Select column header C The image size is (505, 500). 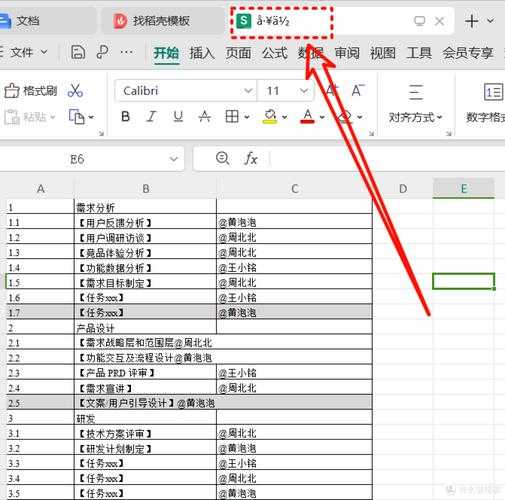295,189
